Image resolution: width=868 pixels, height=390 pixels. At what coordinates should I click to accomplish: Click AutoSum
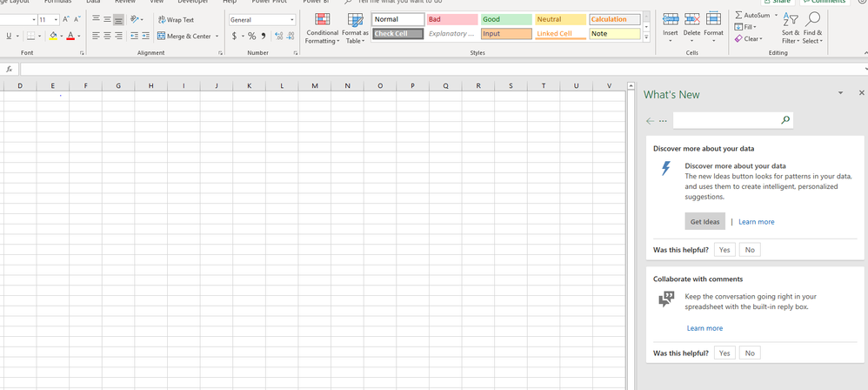click(752, 15)
